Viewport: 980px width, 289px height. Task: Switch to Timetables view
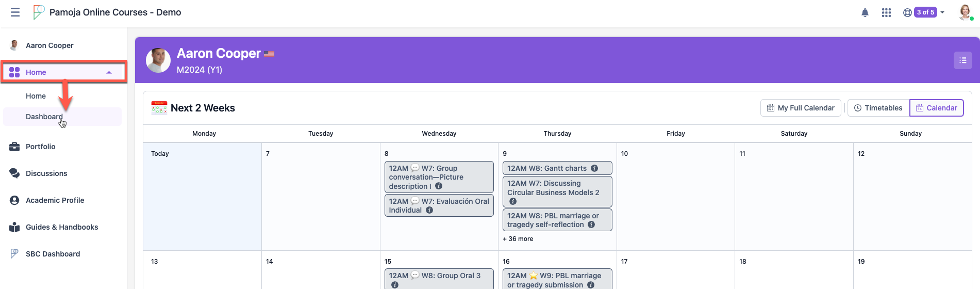click(878, 108)
